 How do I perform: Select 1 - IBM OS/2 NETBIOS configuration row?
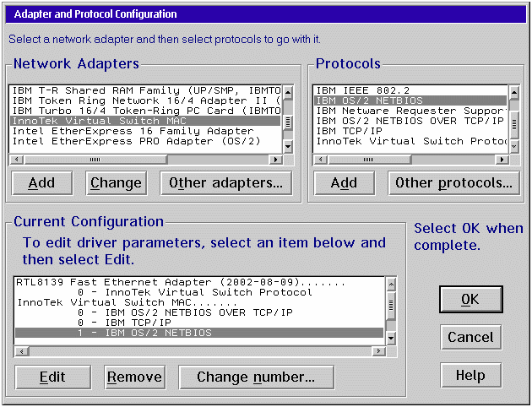click(x=199, y=333)
